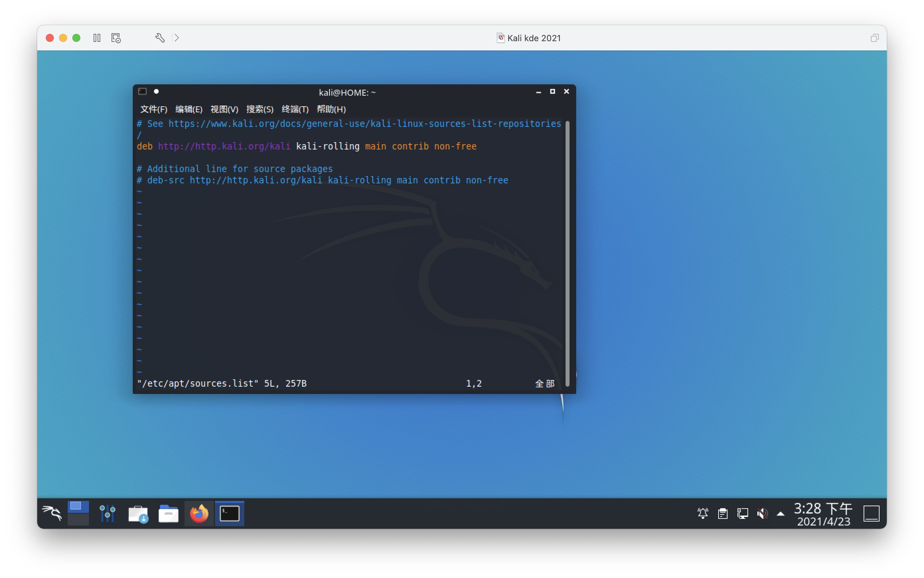The height and width of the screenshot is (578, 924).
Task: Open the 帮助(H) menu
Action: click(331, 109)
